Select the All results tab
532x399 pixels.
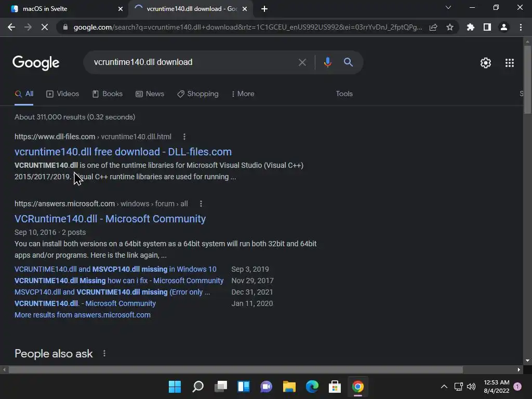click(x=24, y=94)
